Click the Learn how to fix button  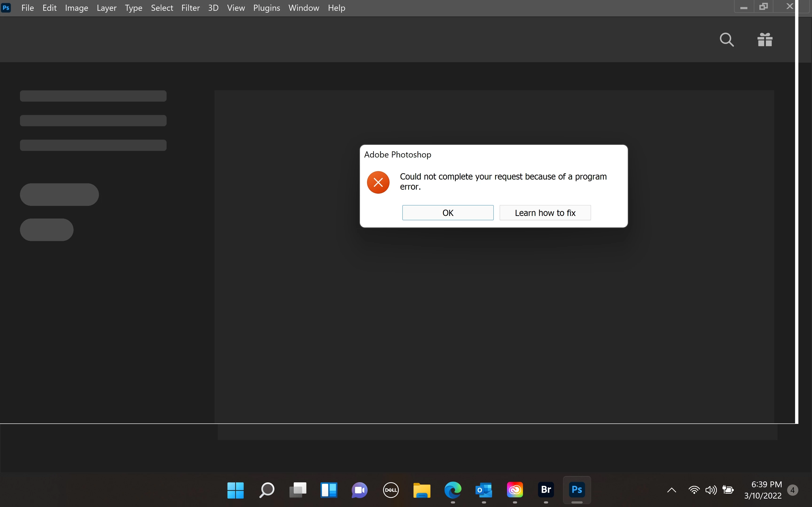[x=545, y=213]
